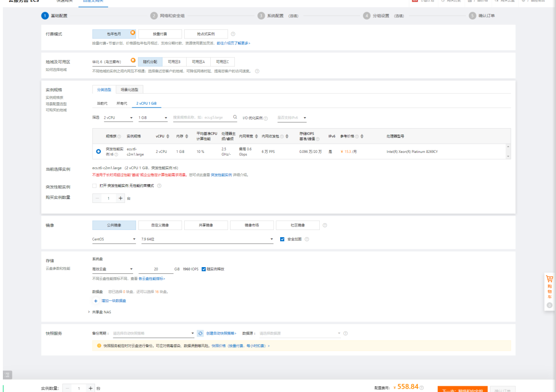Viewport: 556px width, 392px height.
Task: Select the 公共镜像 image tab
Action: (114, 225)
